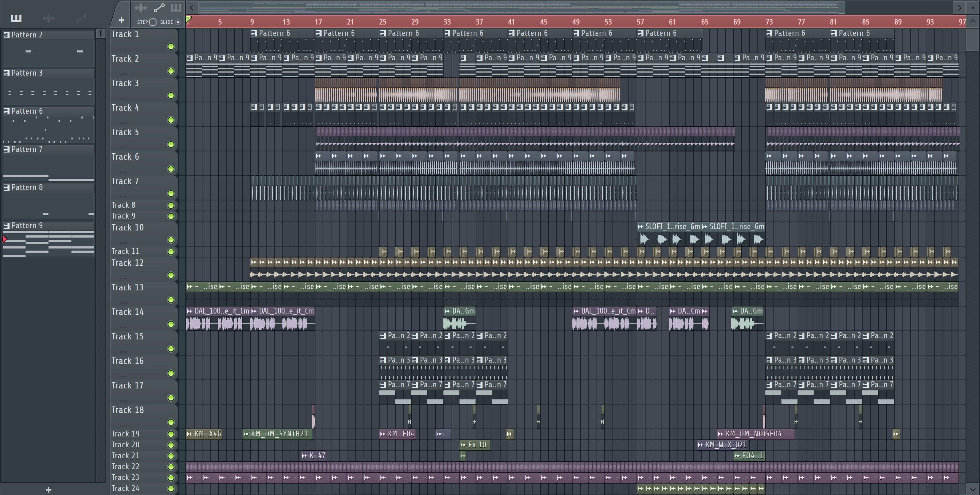Show pattern clips in the picker panel

point(16,18)
